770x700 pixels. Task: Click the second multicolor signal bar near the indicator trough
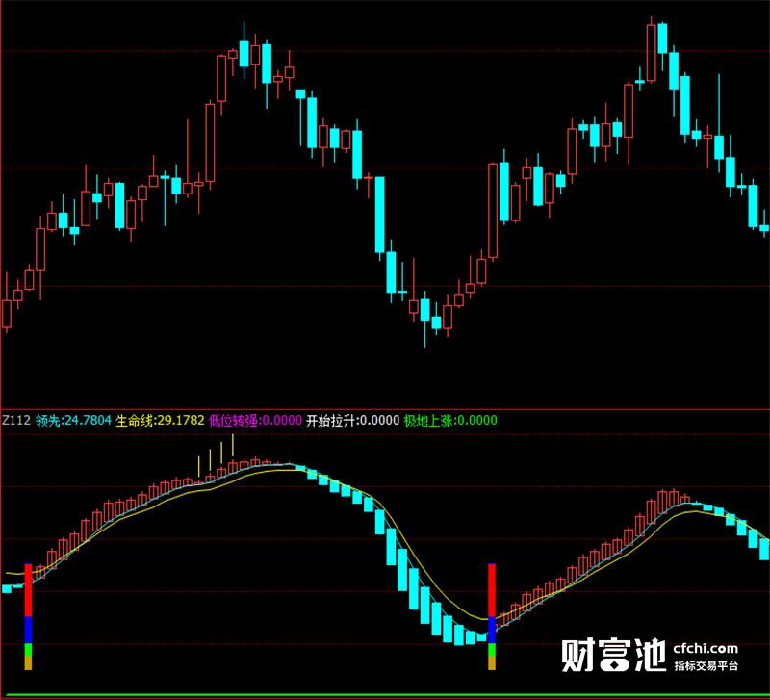pyautogui.click(x=492, y=616)
